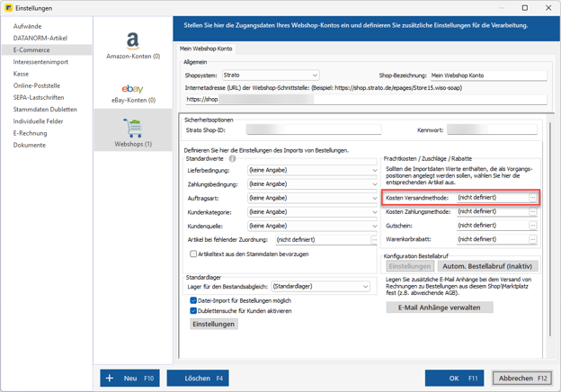Click the Autom. Bestellabruf (Inaktiv) button
The width and height of the screenshot is (561, 392).
pyautogui.click(x=488, y=266)
